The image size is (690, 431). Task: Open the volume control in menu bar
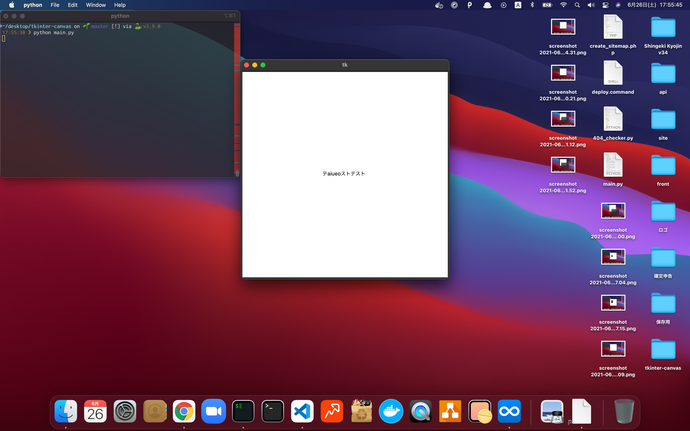coord(591,5)
